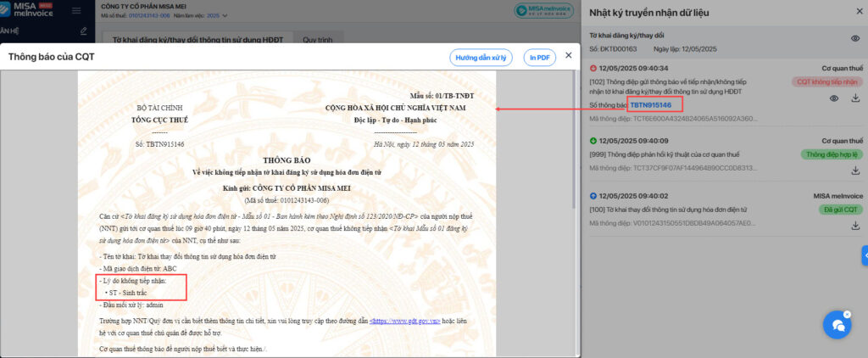This screenshot has width=868, height=358.
Task: Click the CÔNG TY CỔ PHẦN MISA MEI header name
Action: pos(143,6)
